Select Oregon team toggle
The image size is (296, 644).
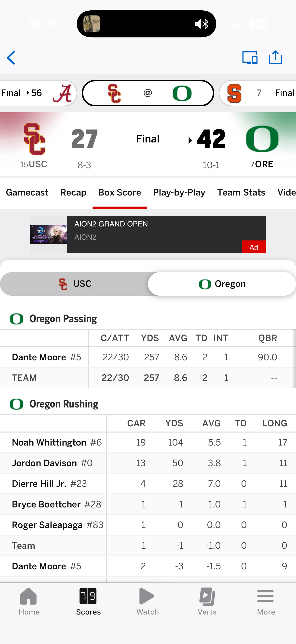222,284
